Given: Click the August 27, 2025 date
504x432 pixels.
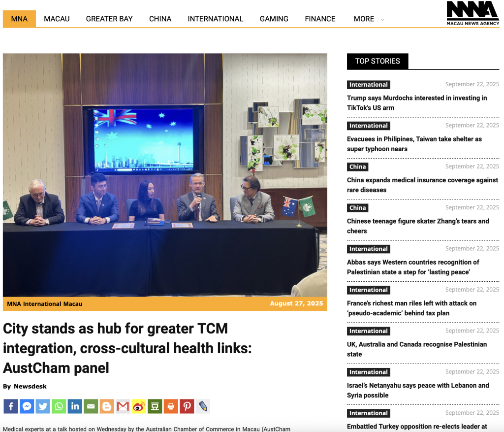Looking at the screenshot, I should [296, 303].
